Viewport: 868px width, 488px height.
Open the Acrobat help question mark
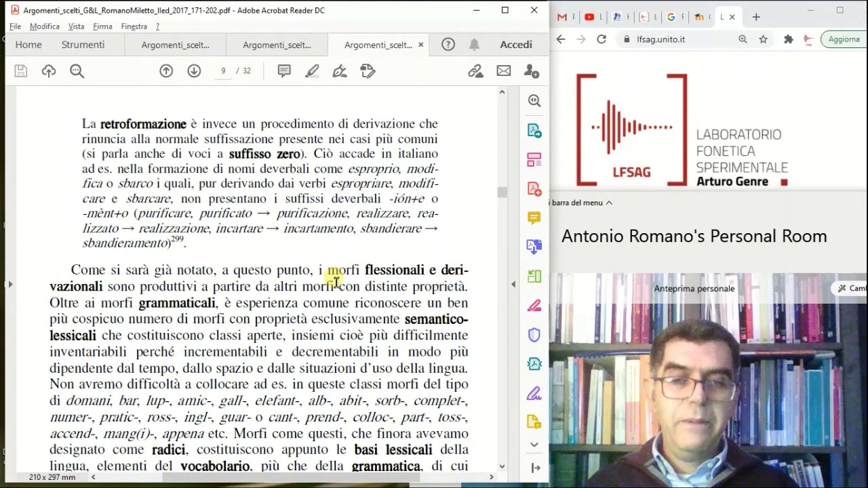point(448,45)
